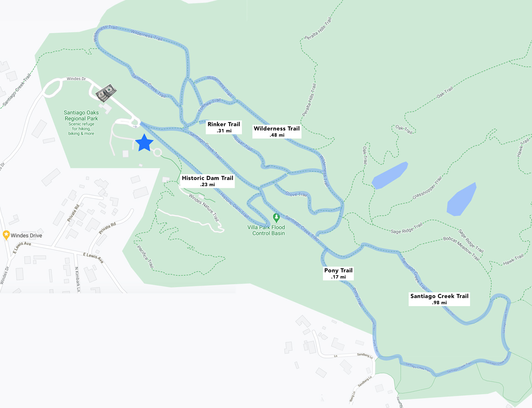The image size is (532, 408).
Task: Click the Santiago Oaks Regional Park text
Action: coord(81,116)
